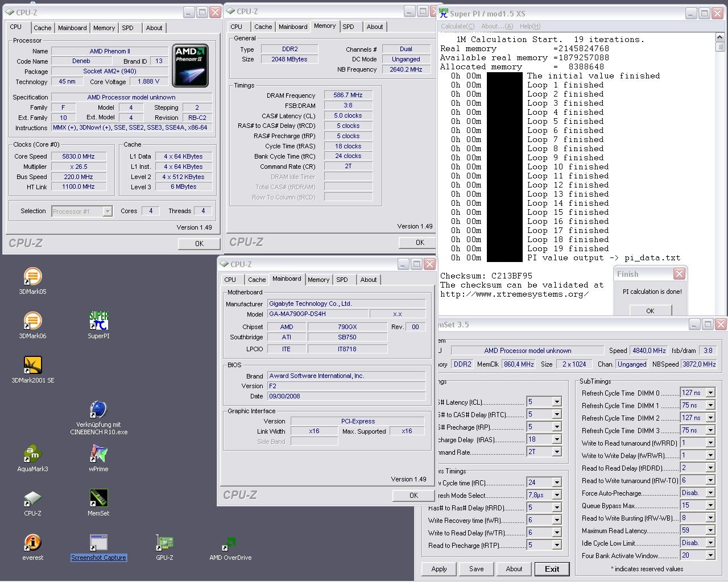The height and width of the screenshot is (582, 728).
Task: Open the CPU-Z desktop shortcut
Action: coord(32,502)
